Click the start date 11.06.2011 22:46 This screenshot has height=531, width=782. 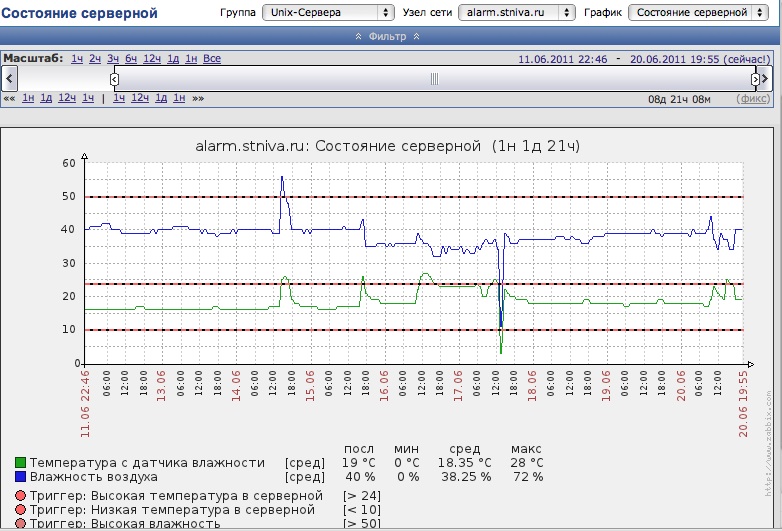click(563, 59)
